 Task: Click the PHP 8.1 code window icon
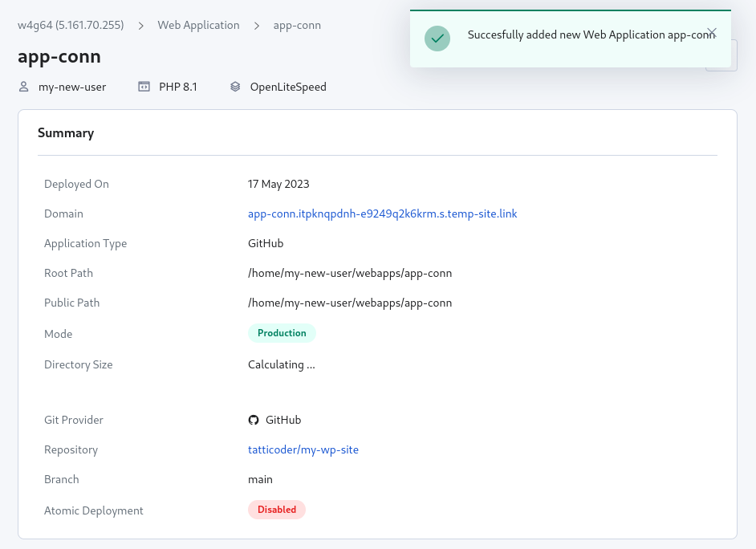(144, 87)
